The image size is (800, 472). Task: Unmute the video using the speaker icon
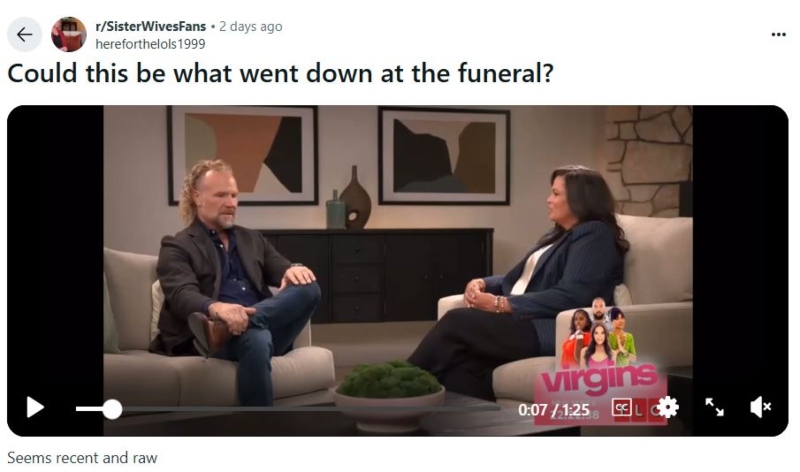760,407
